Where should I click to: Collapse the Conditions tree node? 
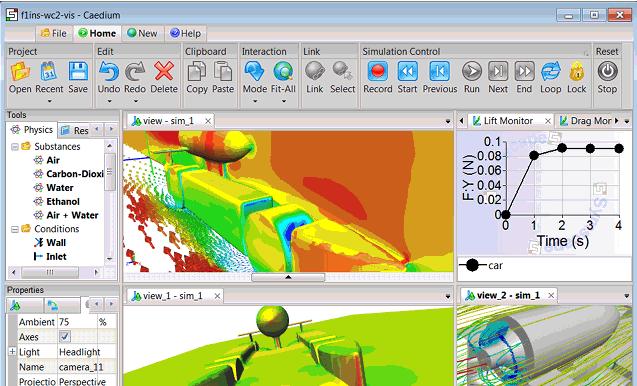tap(15, 229)
